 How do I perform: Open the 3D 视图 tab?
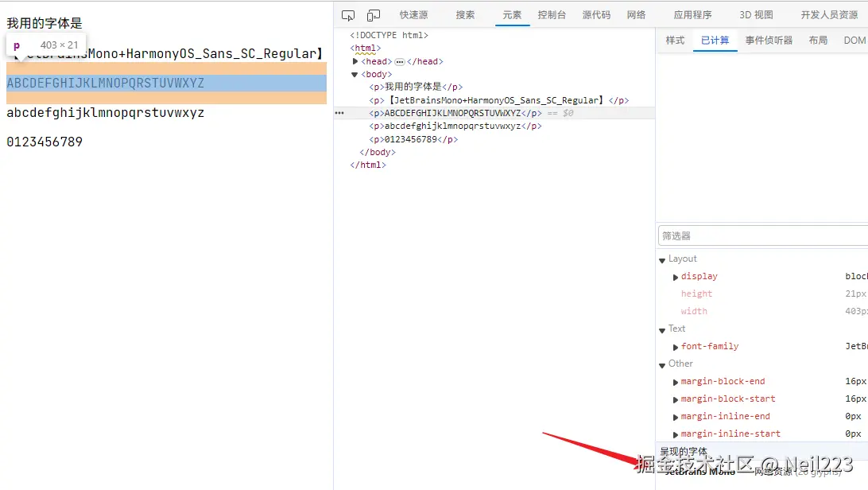click(756, 15)
